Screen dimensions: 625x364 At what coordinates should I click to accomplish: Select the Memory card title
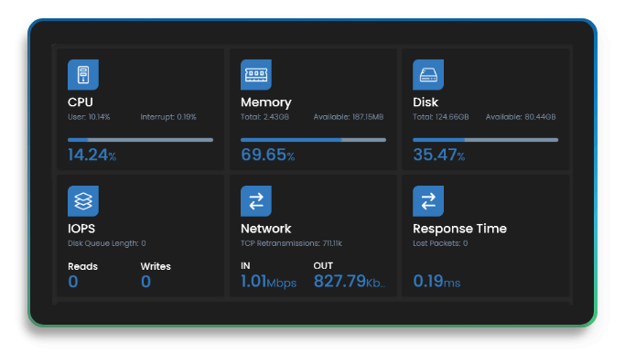tap(266, 102)
